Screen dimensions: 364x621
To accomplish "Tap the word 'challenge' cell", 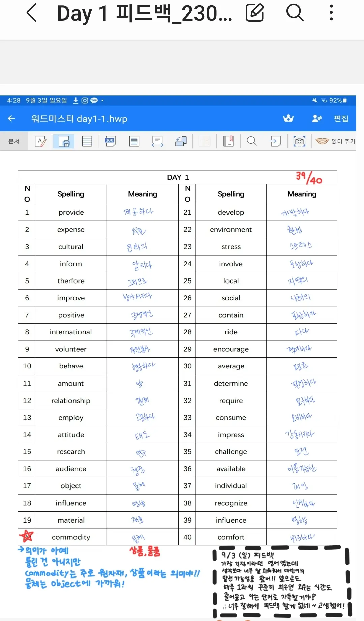I will pyautogui.click(x=231, y=452).
